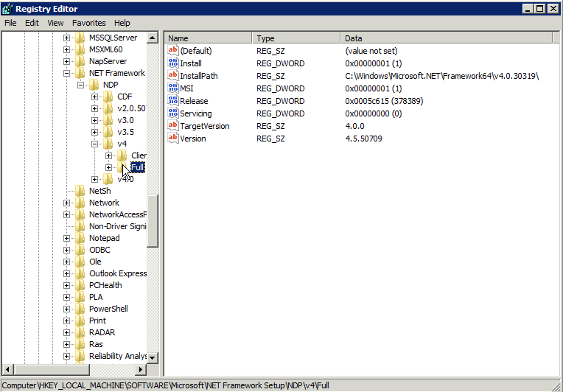This screenshot has height=392, width=563.
Task: Expand the PCHealth key
Action: [x=66, y=285]
